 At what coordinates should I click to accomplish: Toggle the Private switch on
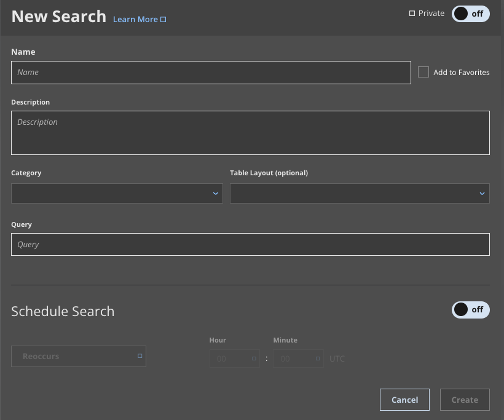(x=471, y=14)
